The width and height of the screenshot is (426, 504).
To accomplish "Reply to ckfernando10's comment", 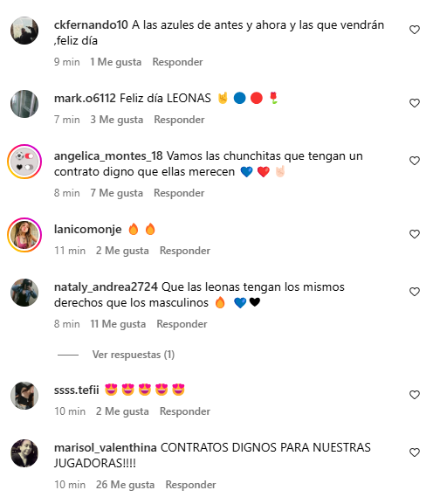I will [x=177, y=62].
